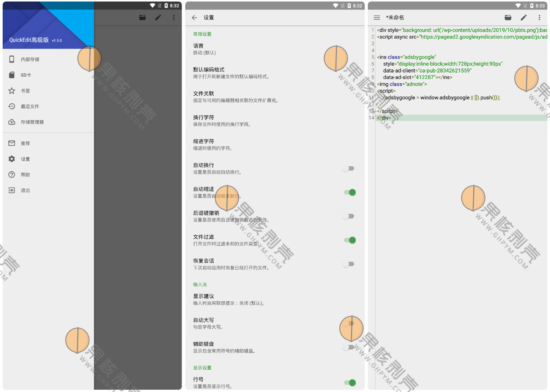The image size is (550, 392).
Task: Open 最近文件 recent files history
Action: 48,106
